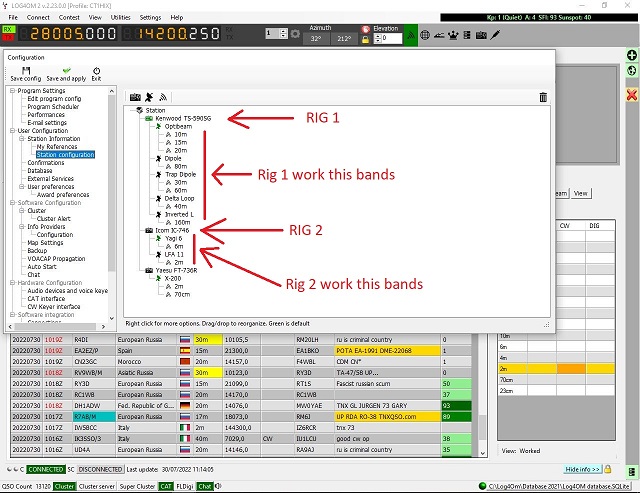The image size is (640, 493).
Task: Open the globe map toolbar icon
Action: pos(425,35)
